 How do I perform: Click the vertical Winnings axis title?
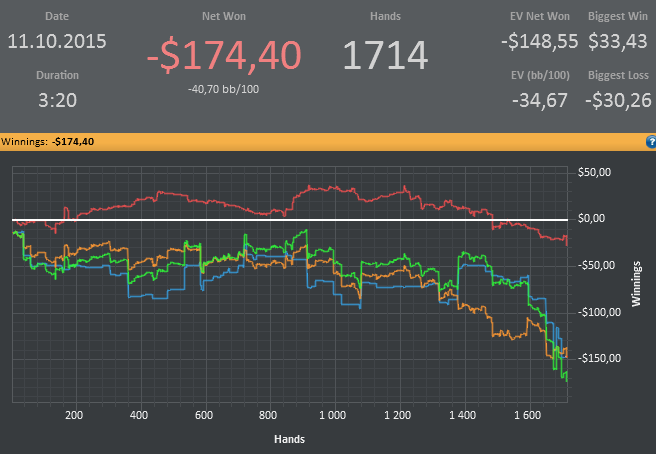click(636, 284)
